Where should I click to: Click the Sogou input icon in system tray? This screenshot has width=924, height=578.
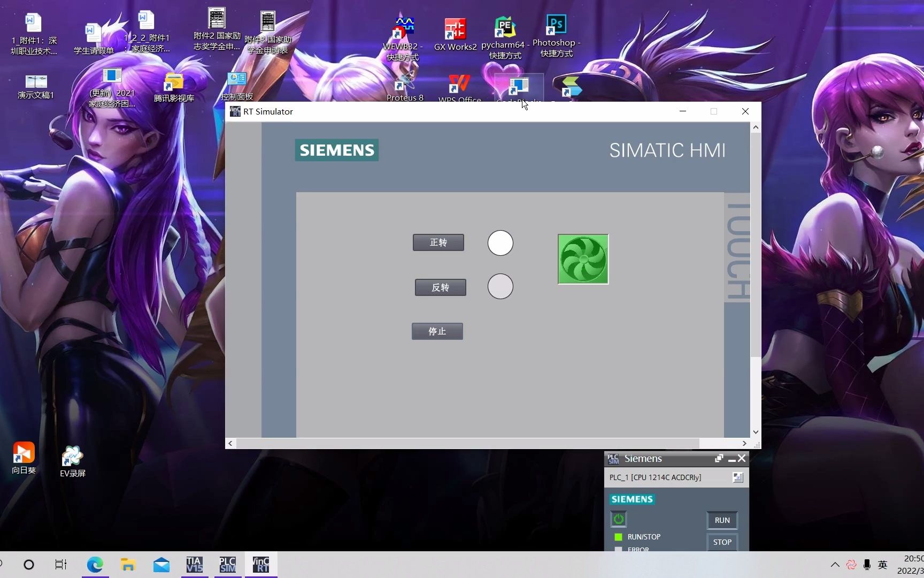click(x=851, y=565)
